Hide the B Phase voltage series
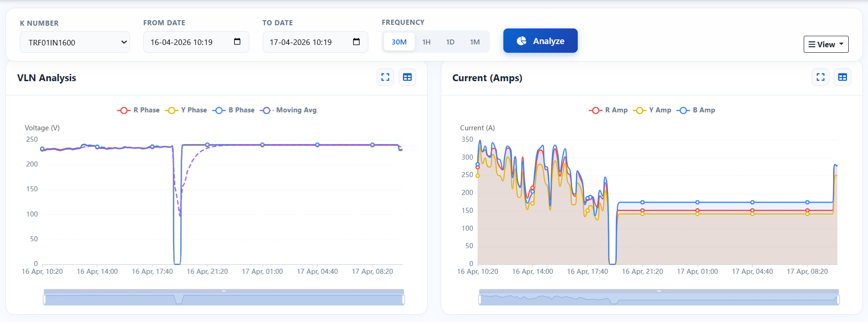The height and width of the screenshot is (322, 868). tap(234, 110)
